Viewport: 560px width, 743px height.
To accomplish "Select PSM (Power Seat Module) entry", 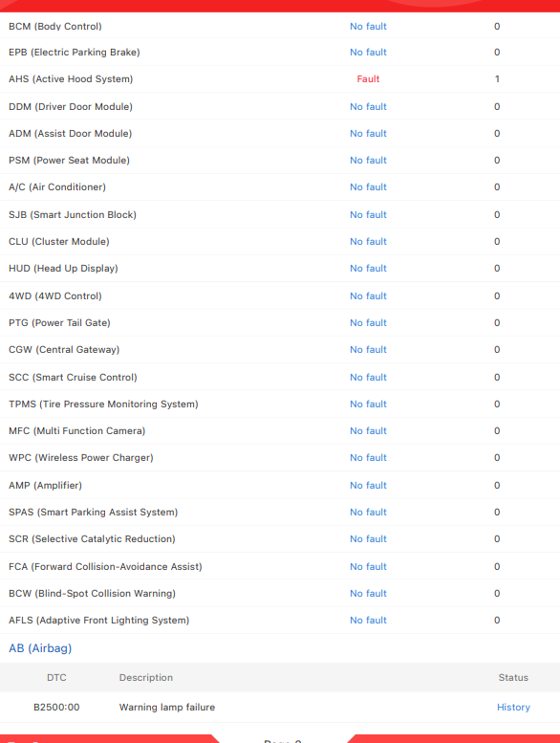I will tap(69, 160).
